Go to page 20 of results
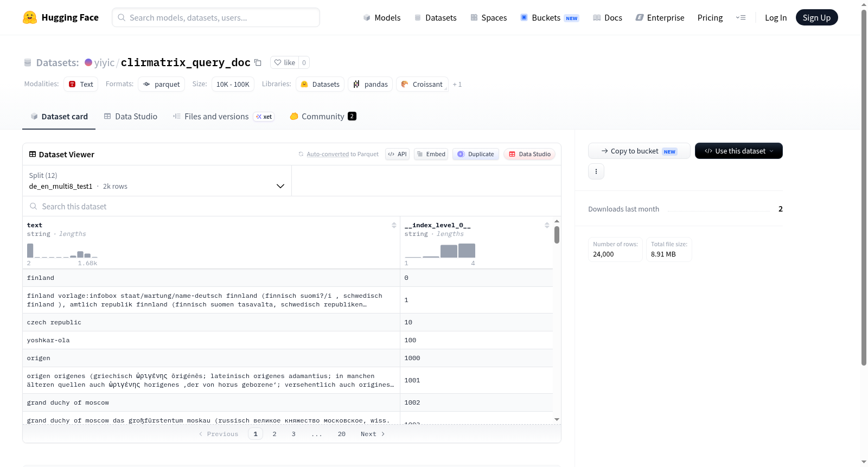 coord(342,434)
